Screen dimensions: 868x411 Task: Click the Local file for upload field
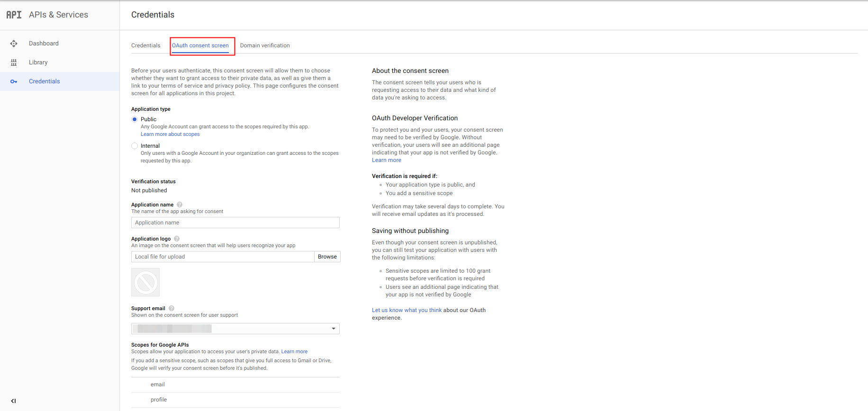point(223,257)
